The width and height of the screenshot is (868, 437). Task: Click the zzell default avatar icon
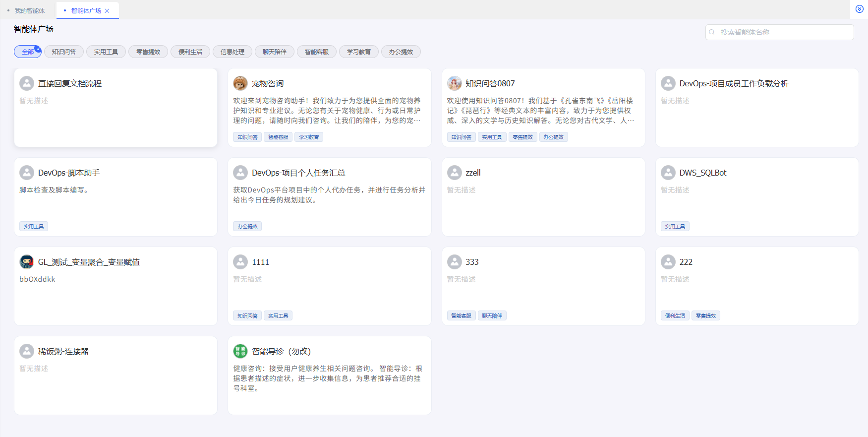coord(454,173)
